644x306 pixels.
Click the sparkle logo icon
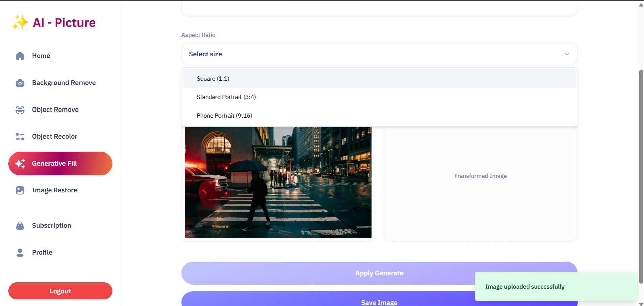20,23
